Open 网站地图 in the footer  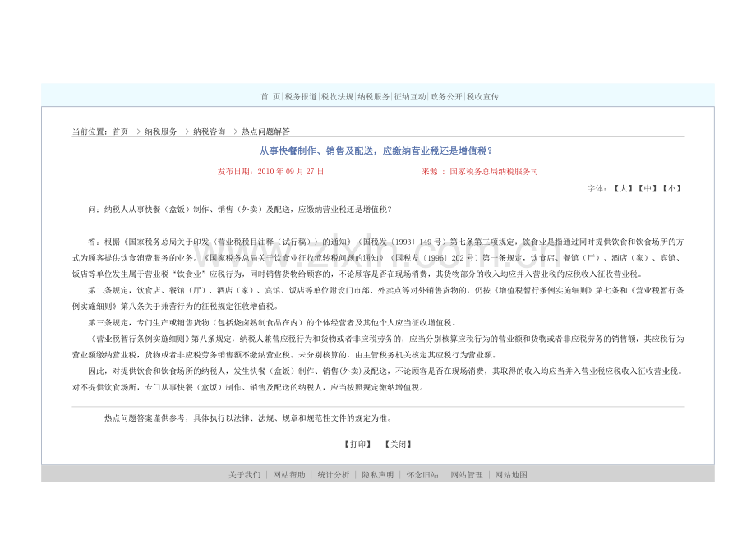[x=511, y=475]
